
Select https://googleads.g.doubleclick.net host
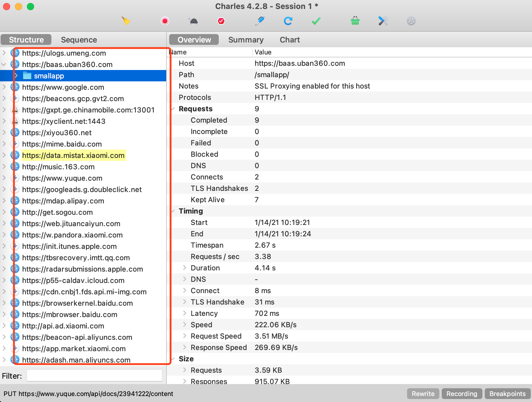point(82,189)
